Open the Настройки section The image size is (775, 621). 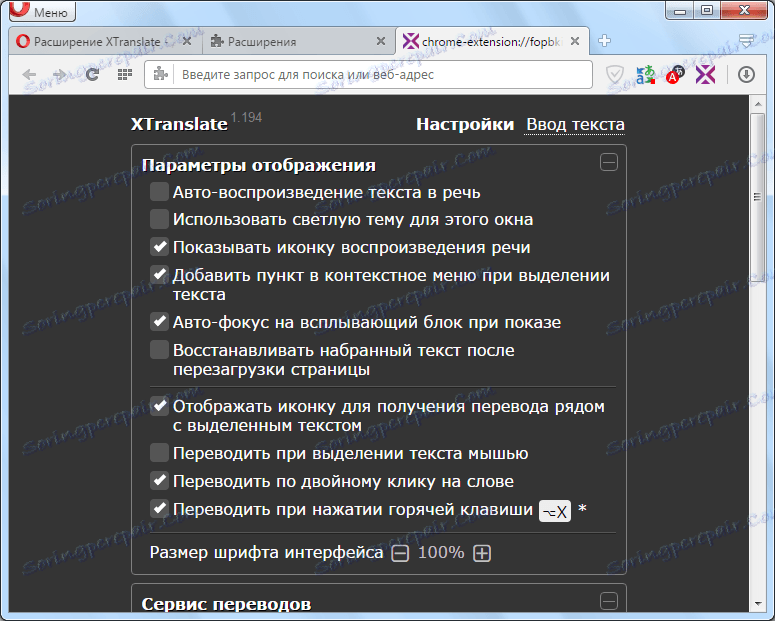(465, 124)
